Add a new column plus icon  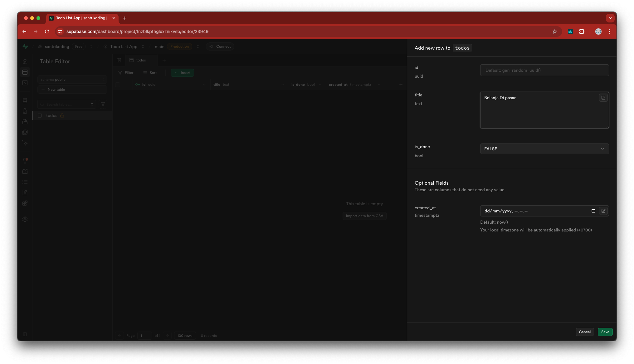tap(401, 85)
